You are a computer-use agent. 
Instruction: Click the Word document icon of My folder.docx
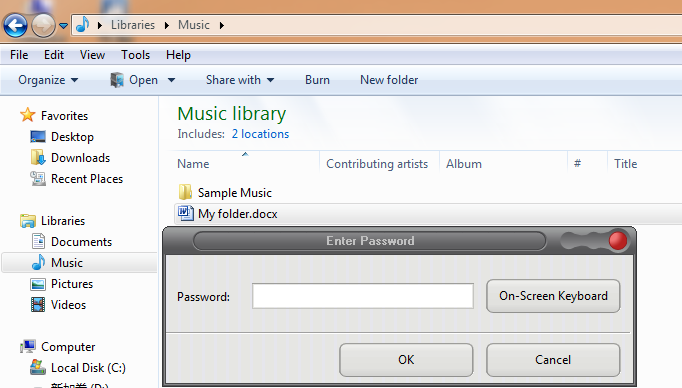(x=186, y=213)
